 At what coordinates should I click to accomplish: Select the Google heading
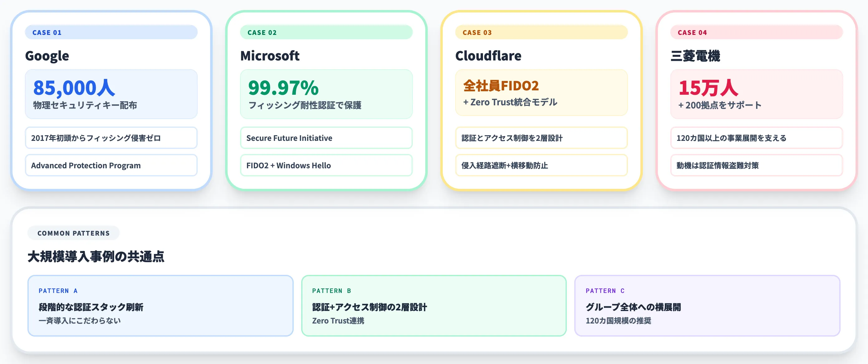click(x=47, y=56)
